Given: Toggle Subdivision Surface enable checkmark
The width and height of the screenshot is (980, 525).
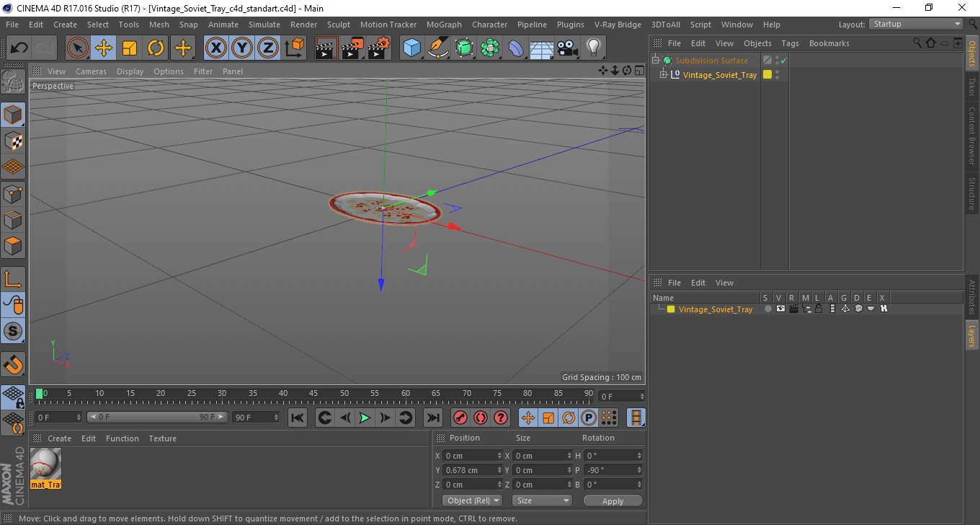Looking at the screenshot, I should click(783, 61).
